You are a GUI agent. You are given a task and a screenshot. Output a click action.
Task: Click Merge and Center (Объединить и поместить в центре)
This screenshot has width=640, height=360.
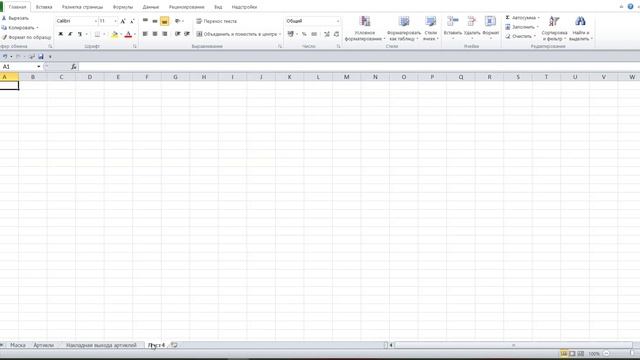(x=236, y=34)
